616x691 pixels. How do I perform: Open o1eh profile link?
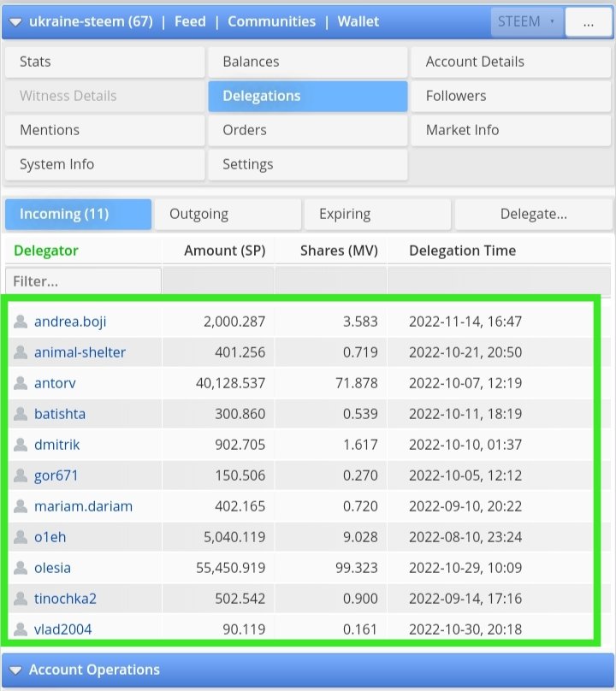pos(50,538)
